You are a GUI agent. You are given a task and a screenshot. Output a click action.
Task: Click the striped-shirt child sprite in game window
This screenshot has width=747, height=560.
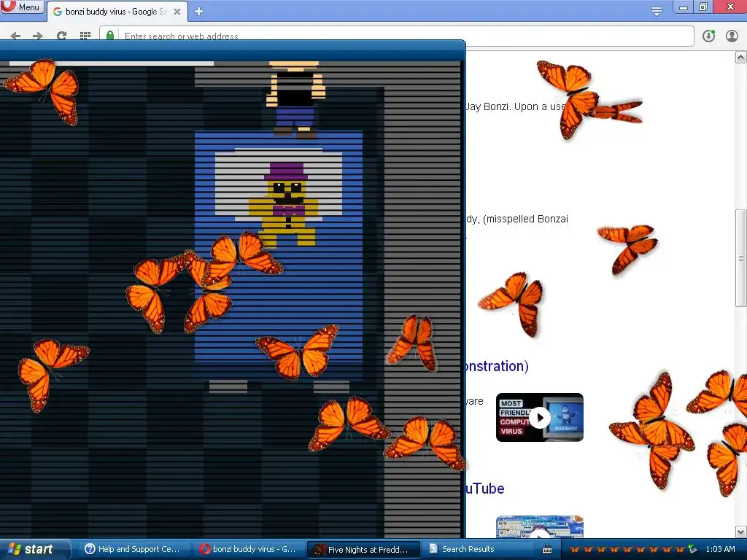click(295, 99)
